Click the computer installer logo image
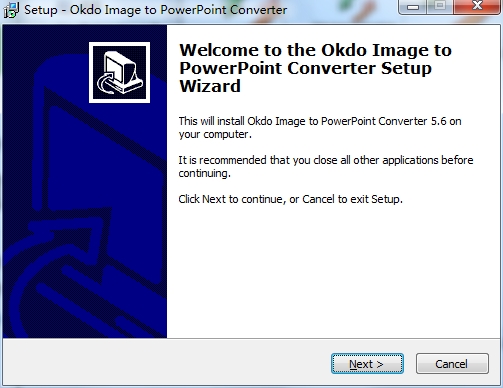 (x=119, y=72)
